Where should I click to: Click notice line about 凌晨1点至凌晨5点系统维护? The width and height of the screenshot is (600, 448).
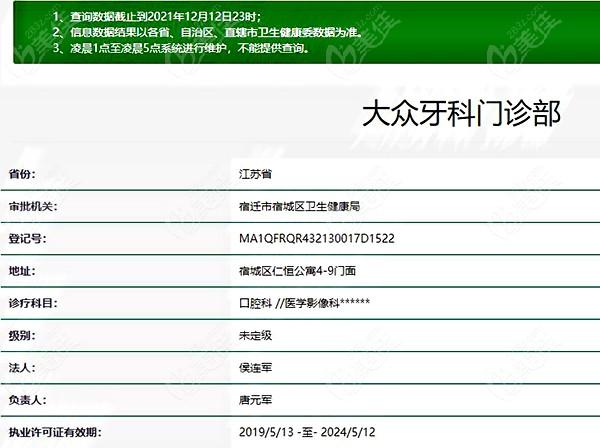(x=181, y=48)
